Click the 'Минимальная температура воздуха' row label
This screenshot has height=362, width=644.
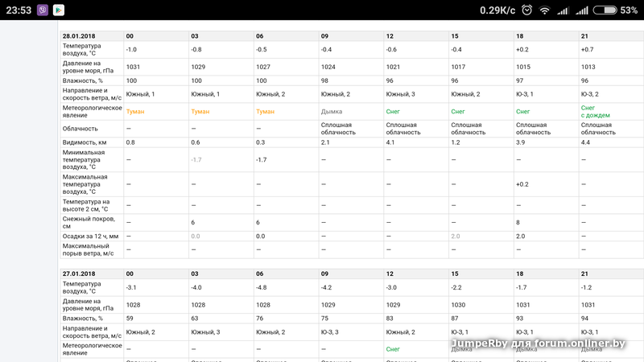(84, 159)
